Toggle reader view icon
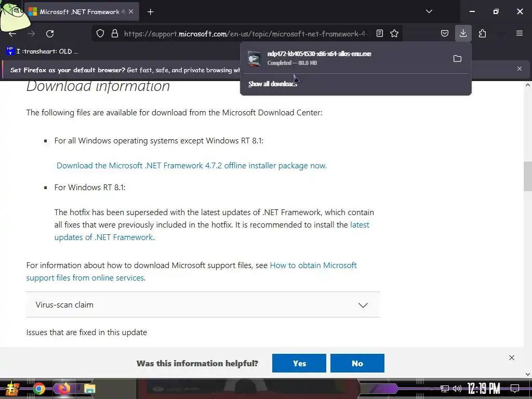Image resolution: width=532 pixels, height=399 pixels. pyautogui.click(x=380, y=33)
